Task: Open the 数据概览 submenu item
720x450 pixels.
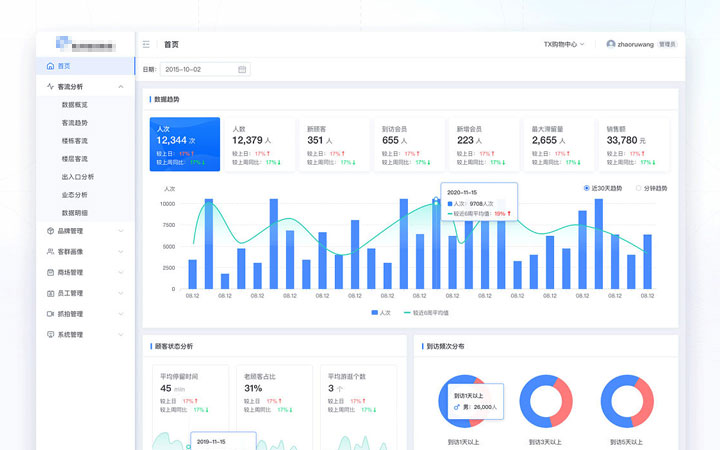Action: click(x=74, y=105)
